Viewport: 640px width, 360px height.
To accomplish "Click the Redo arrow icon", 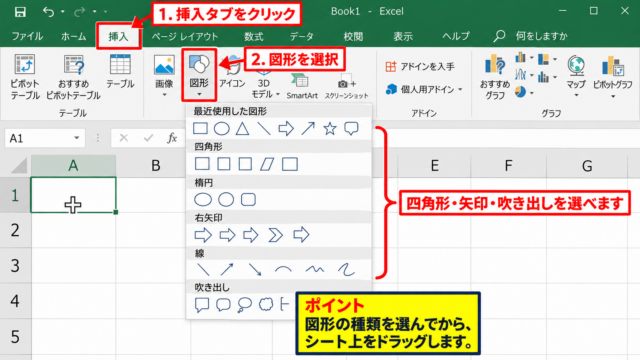I will coord(80,12).
